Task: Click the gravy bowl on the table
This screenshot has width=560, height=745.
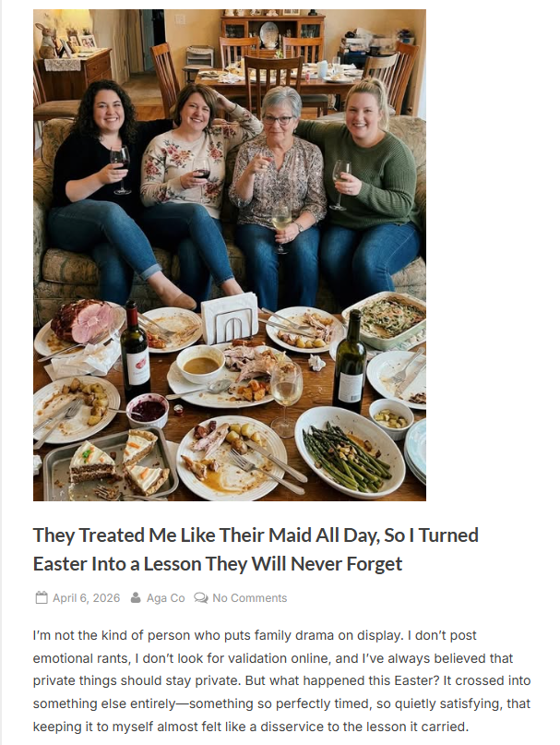Action: click(200, 364)
